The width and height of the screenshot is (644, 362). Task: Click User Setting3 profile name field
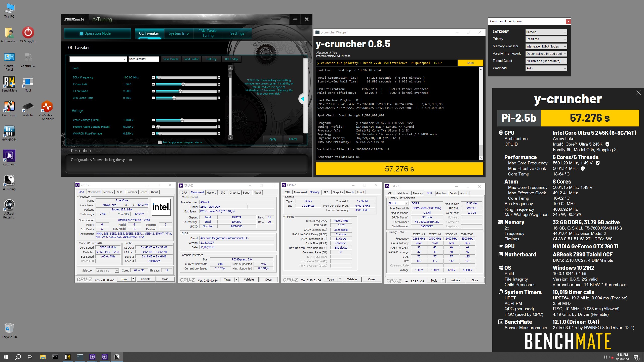tap(144, 59)
